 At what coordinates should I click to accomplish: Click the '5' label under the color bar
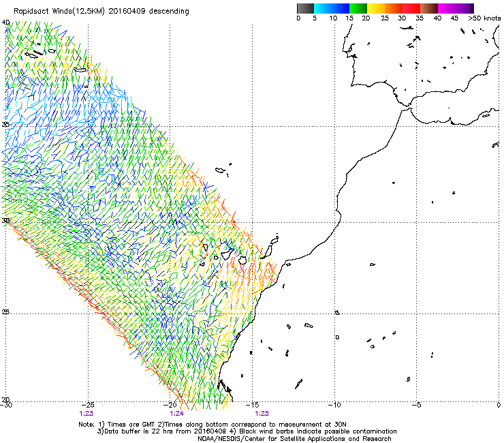(315, 18)
